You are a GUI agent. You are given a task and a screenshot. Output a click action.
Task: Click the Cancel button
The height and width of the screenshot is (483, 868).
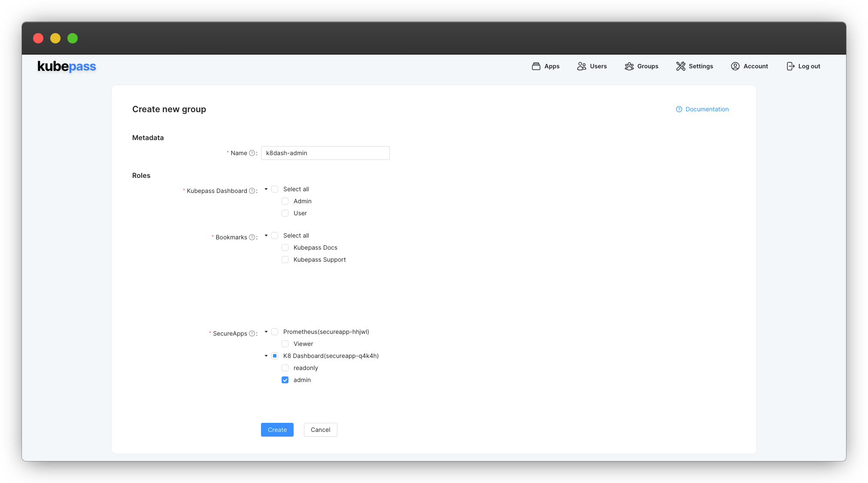[321, 429]
